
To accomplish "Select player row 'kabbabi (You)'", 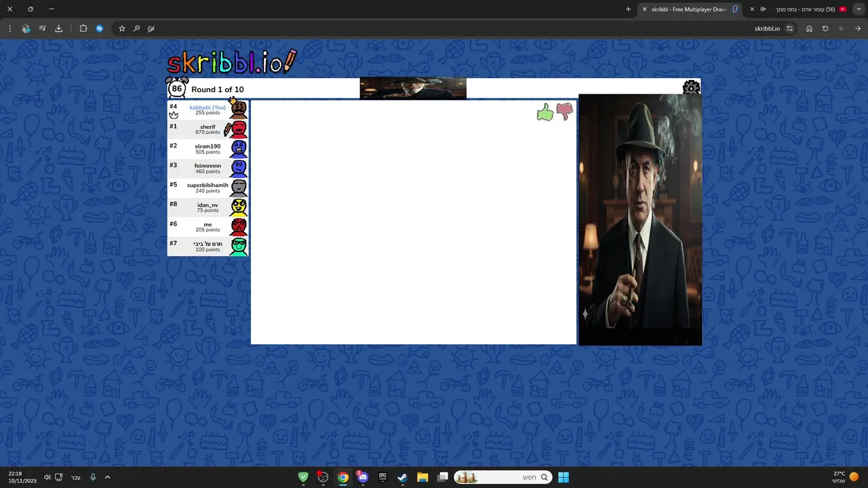I will click(x=208, y=109).
